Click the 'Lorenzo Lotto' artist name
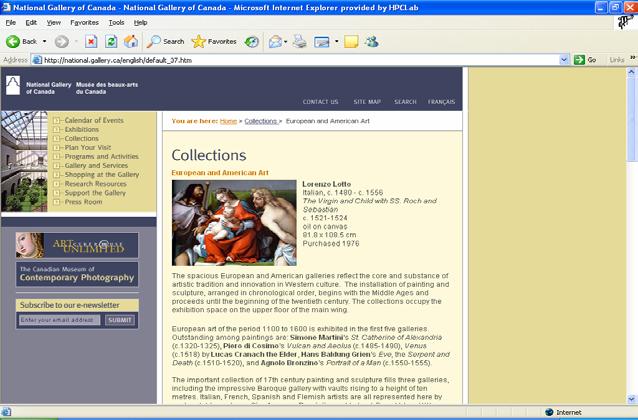 326,184
